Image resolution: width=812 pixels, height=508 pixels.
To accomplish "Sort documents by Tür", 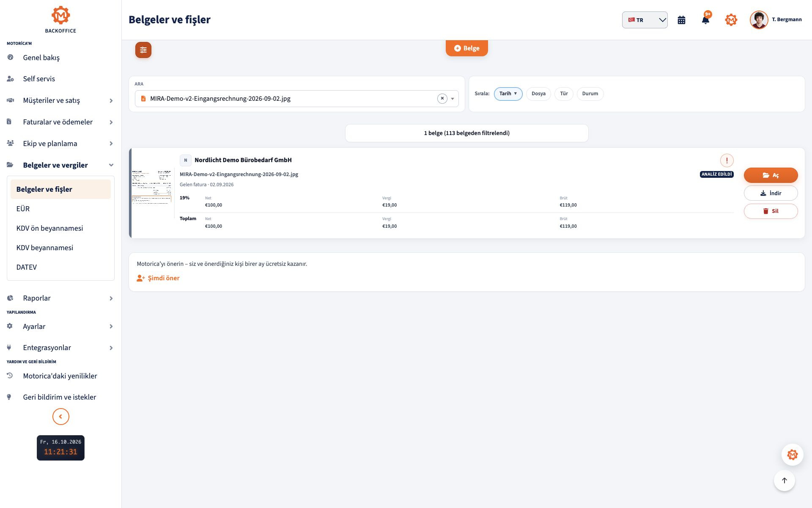I will click(564, 94).
